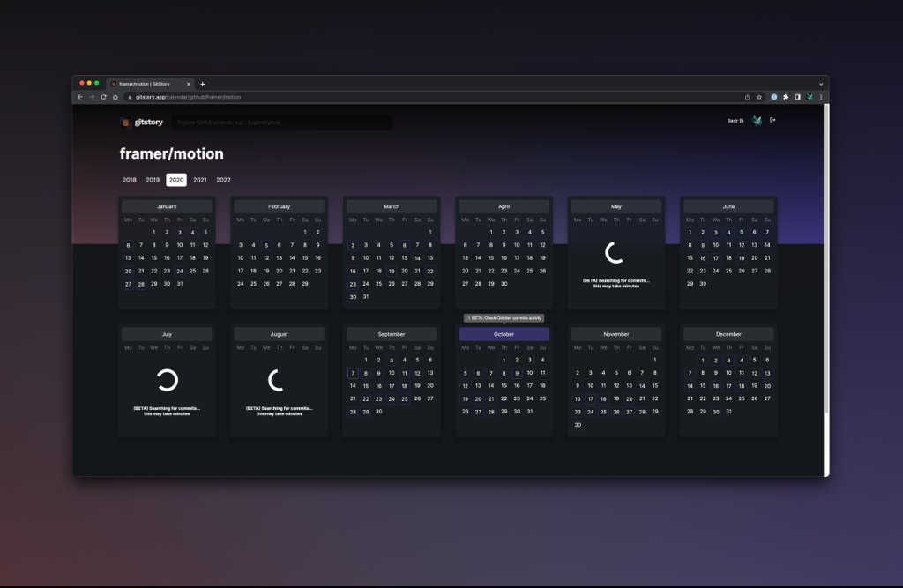The width and height of the screenshot is (903, 588).
Task: Switch to year 2018
Action: click(x=130, y=180)
